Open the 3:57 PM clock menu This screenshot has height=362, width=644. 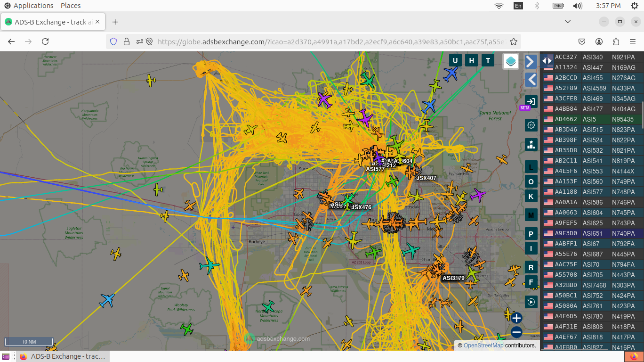[x=608, y=6]
